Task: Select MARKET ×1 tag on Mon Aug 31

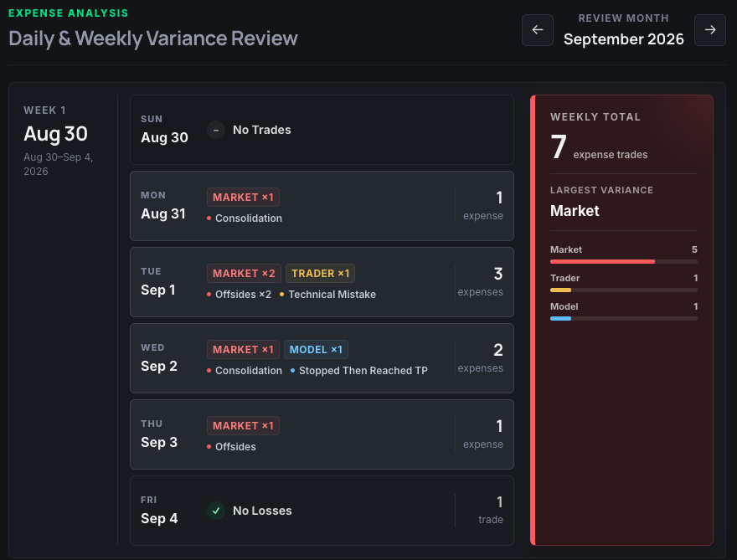Action: pos(243,198)
